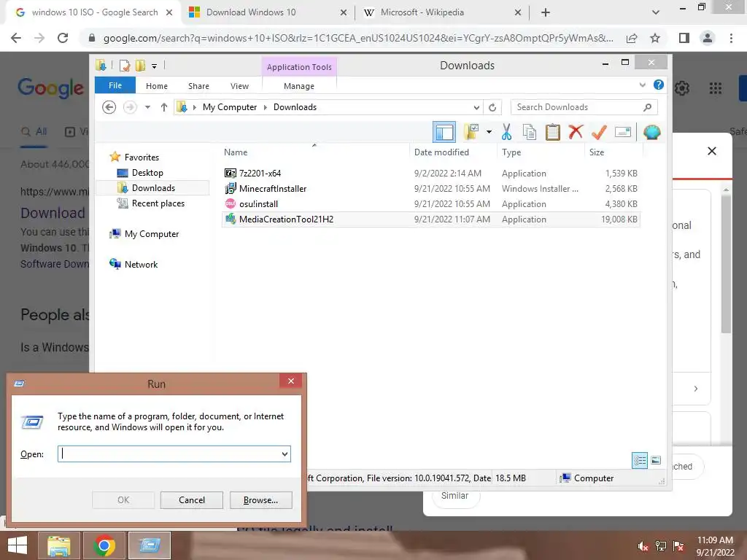Click My Computer in the address path
Viewport: 747px width, 560px height.
[x=230, y=107]
